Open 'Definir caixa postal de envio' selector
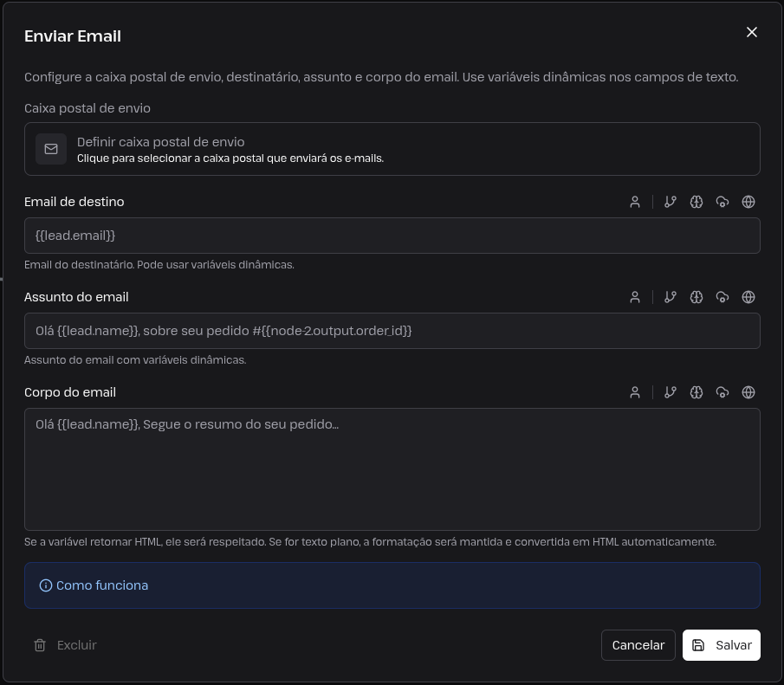 392,149
